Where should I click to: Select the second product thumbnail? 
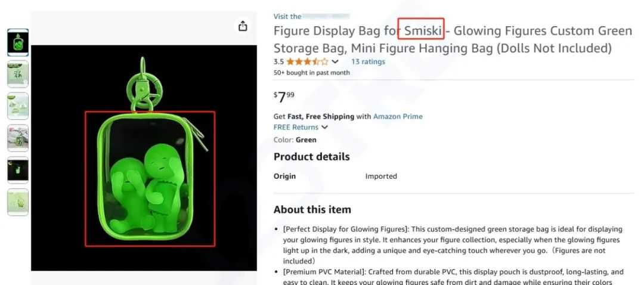(18, 74)
